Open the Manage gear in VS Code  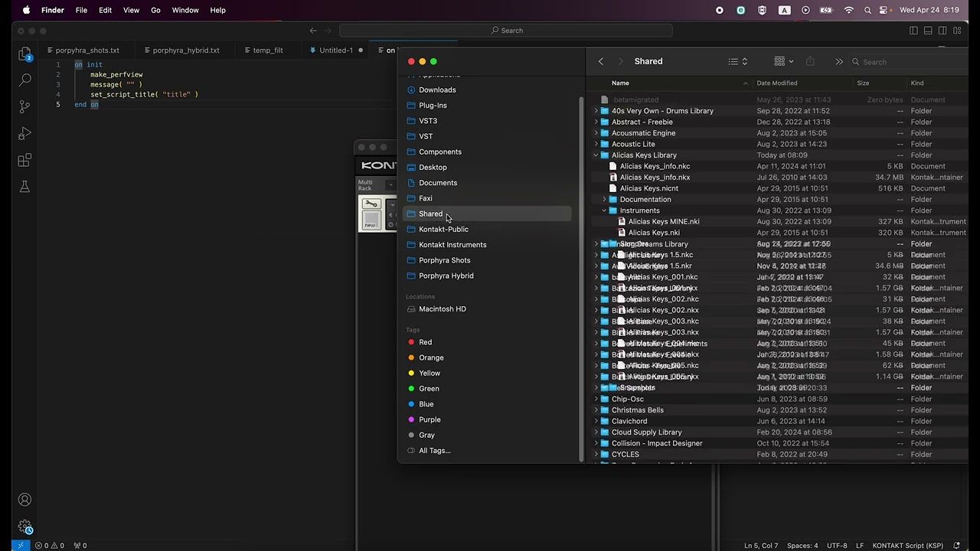click(x=24, y=527)
